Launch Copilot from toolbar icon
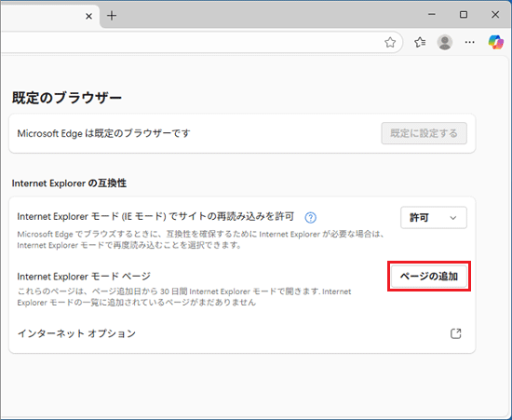 [495, 42]
